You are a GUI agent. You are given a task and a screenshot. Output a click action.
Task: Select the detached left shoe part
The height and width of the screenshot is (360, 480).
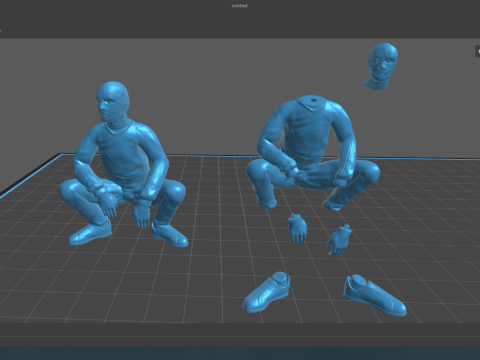click(x=267, y=291)
